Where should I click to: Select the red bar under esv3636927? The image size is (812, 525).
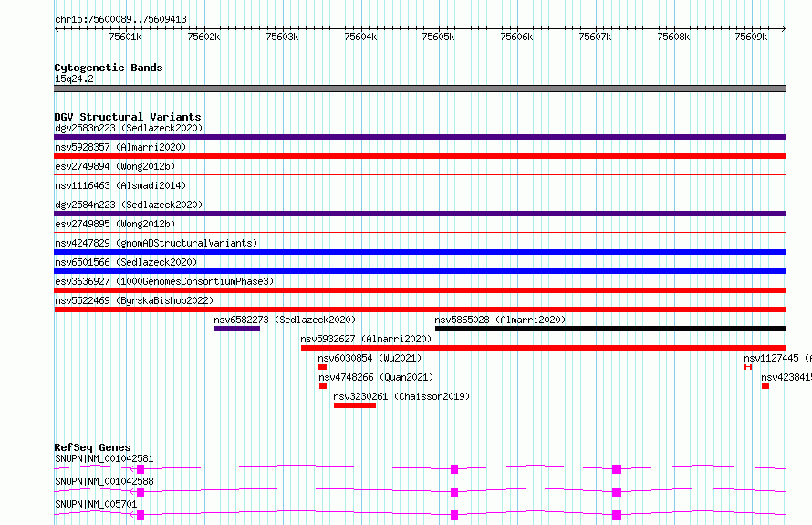click(x=420, y=290)
